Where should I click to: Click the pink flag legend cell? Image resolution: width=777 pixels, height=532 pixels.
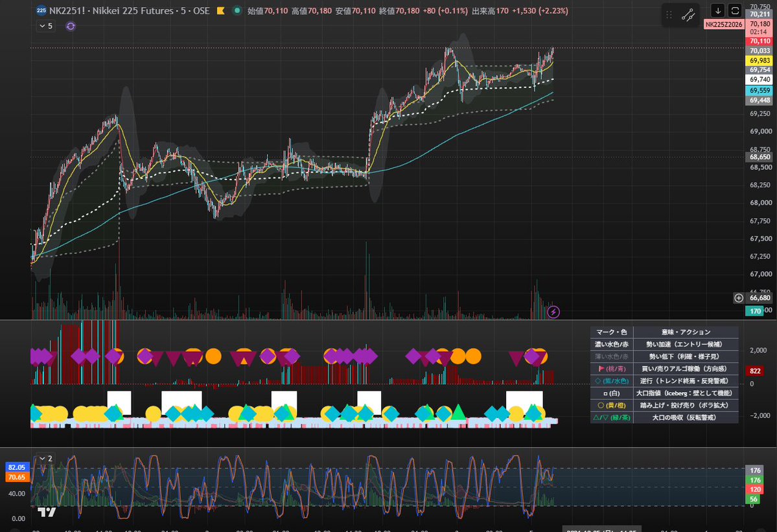pos(612,369)
